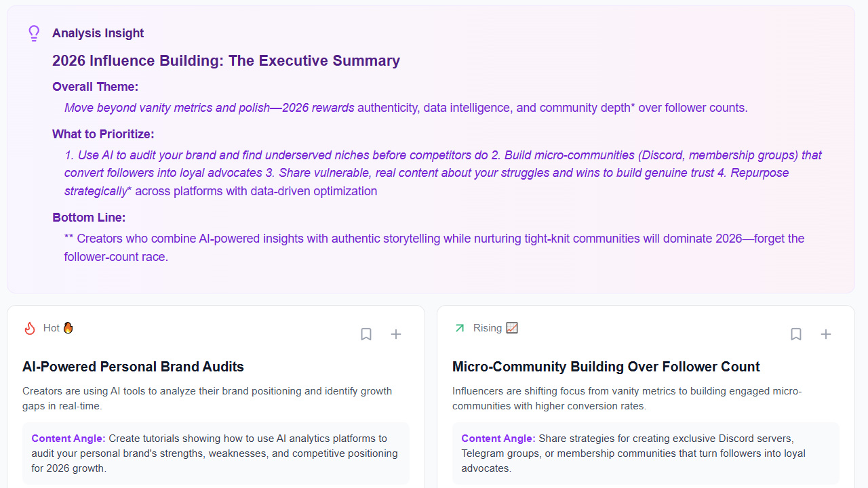Add the AI-Powered Personal Brand Audits card with plus

(396, 334)
